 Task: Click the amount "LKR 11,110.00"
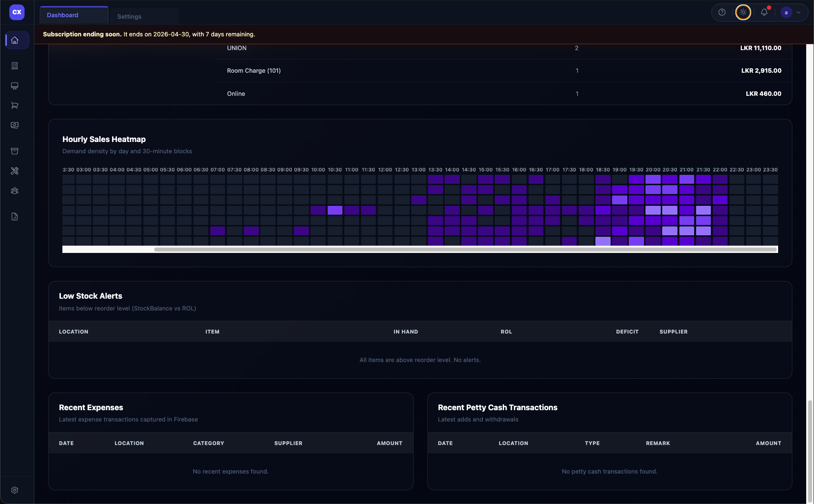point(760,48)
